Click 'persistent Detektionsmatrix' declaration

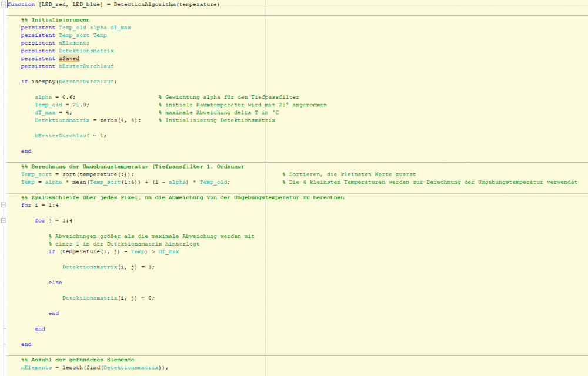[67, 51]
